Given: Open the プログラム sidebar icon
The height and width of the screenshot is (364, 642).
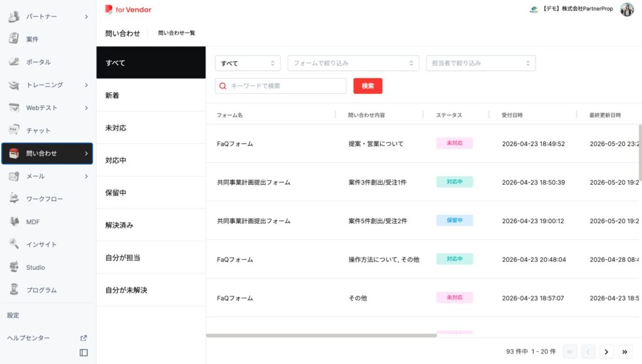Looking at the screenshot, I should coord(14,289).
